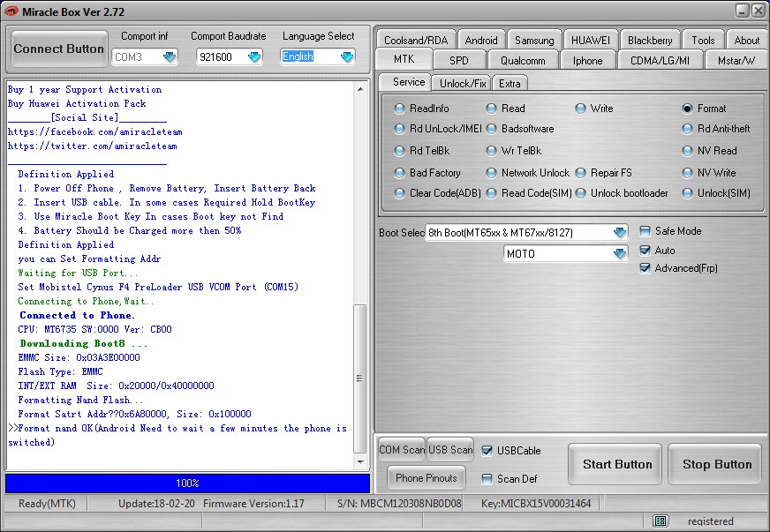Image resolution: width=770 pixels, height=532 pixels.
Task: Click the log scrollbar down arrow
Action: [360, 461]
